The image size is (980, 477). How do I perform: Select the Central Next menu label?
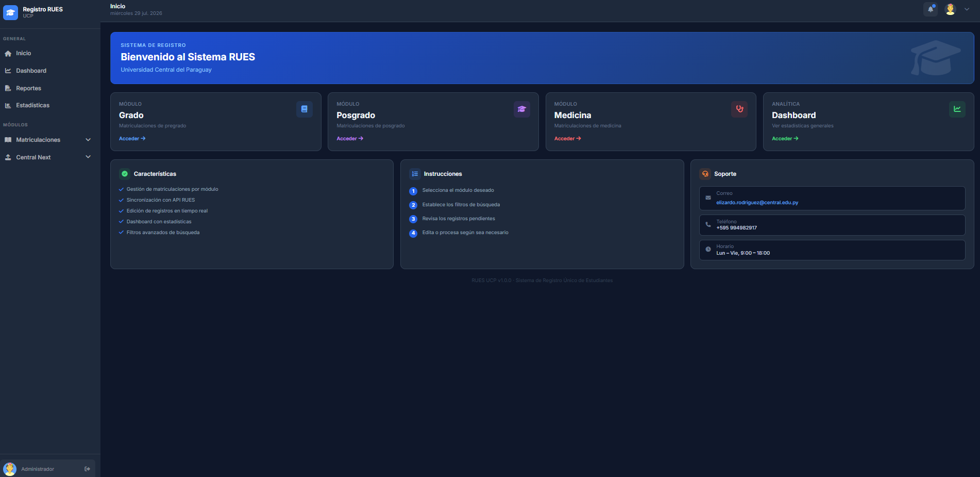(x=33, y=157)
